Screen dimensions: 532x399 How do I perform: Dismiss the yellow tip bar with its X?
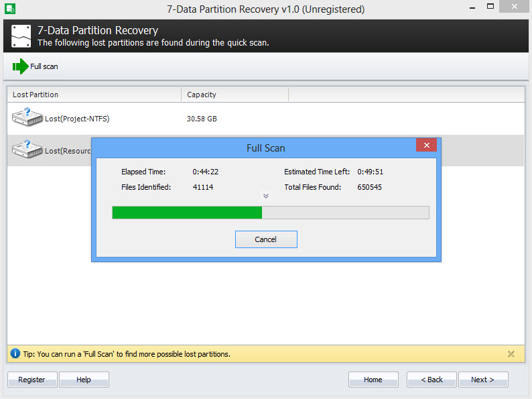511,354
